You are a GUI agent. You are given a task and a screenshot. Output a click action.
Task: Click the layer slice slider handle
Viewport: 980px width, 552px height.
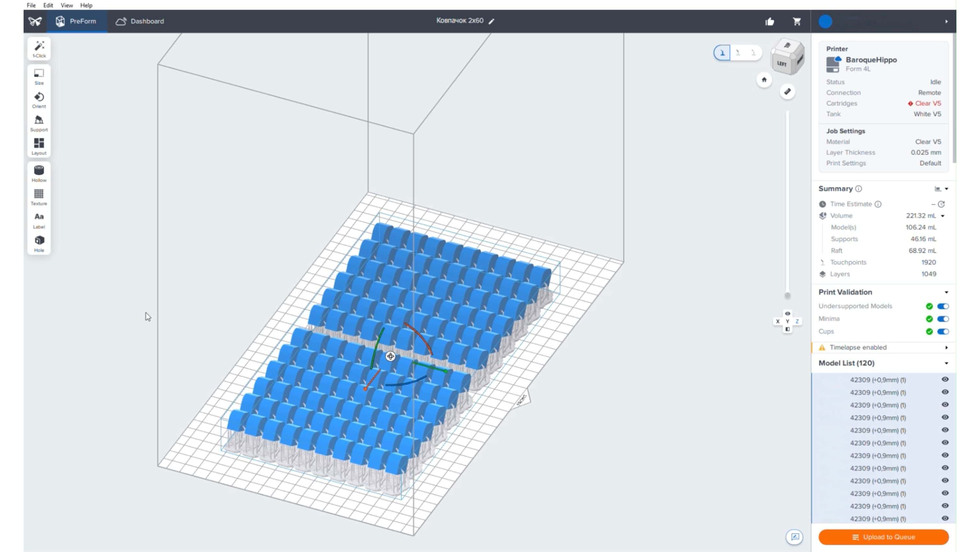(787, 295)
